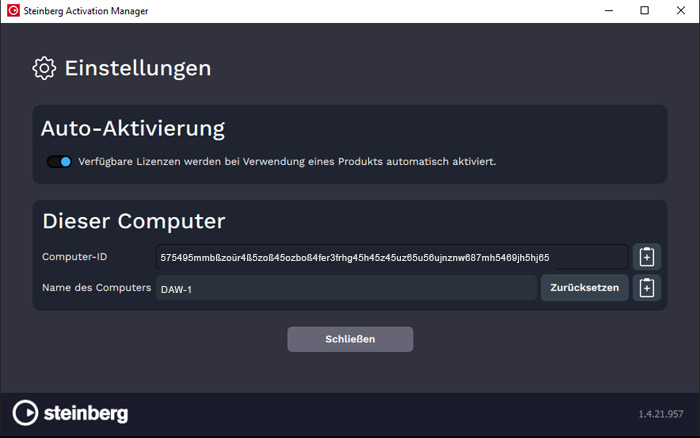Click the Einstellungen heading text

pos(138,68)
